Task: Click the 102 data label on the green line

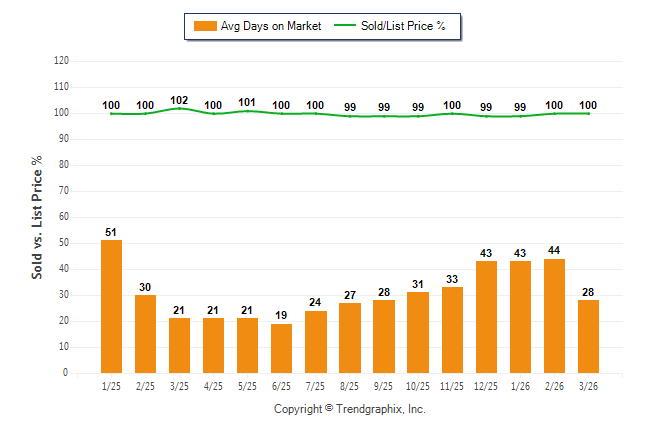Action: 179,100
